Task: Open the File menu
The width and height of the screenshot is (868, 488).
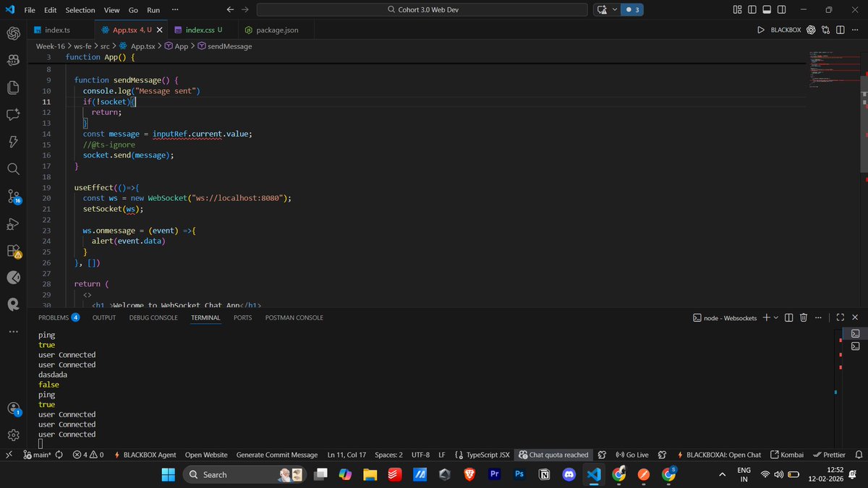Action: tap(30, 10)
